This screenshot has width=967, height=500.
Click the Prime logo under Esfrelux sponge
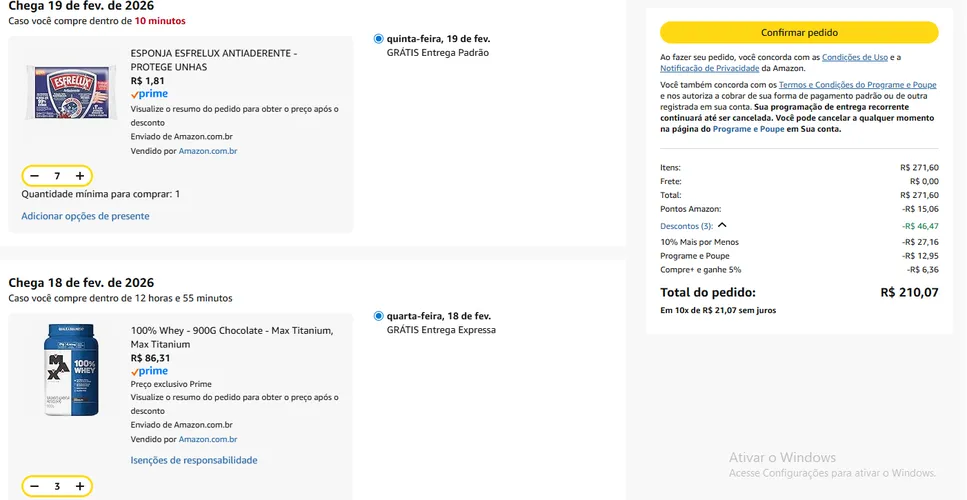[x=149, y=94]
